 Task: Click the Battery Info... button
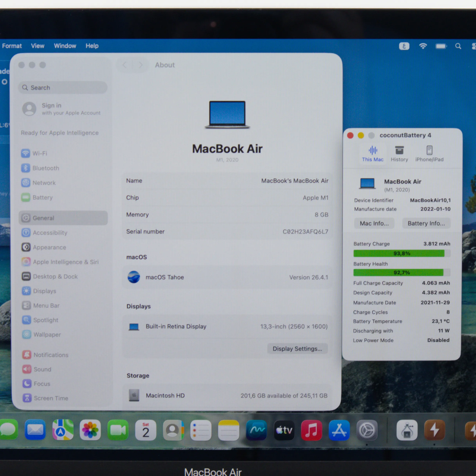point(426,223)
